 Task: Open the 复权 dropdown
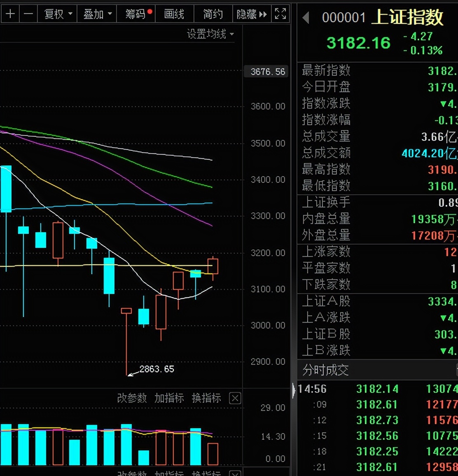tap(57, 14)
